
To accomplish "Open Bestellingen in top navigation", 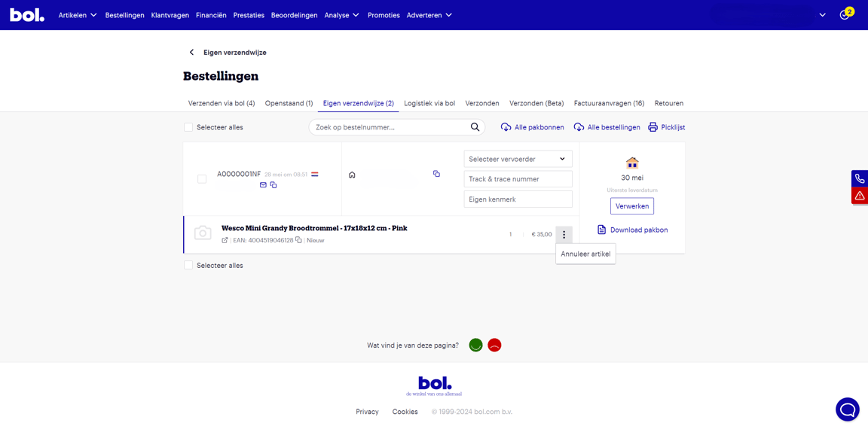I will [x=124, y=16].
